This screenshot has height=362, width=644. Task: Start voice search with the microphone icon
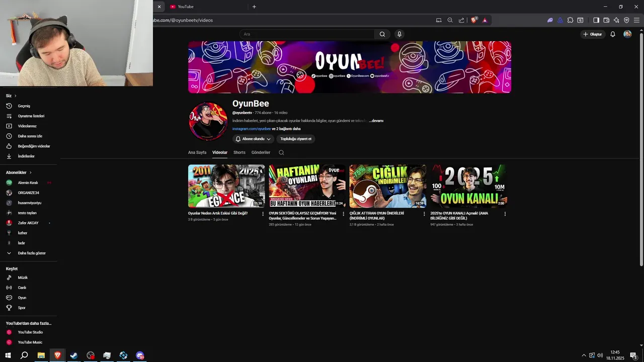[399, 34]
